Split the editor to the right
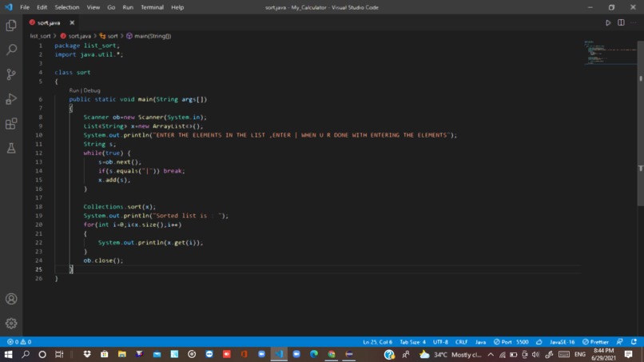Image resolution: width=644 pixels, height=362 pixels. click(x=621, y=22)
